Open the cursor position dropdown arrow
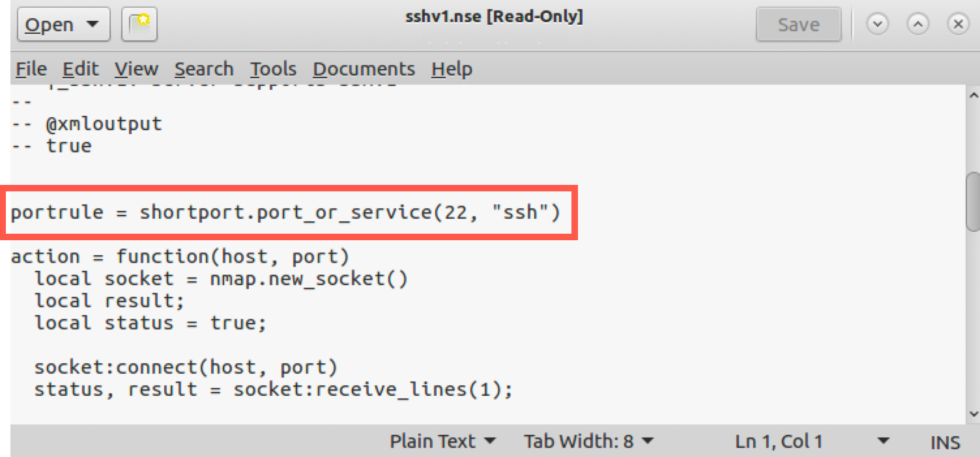Screen dimensions: 980x457 tap(884, 441)
